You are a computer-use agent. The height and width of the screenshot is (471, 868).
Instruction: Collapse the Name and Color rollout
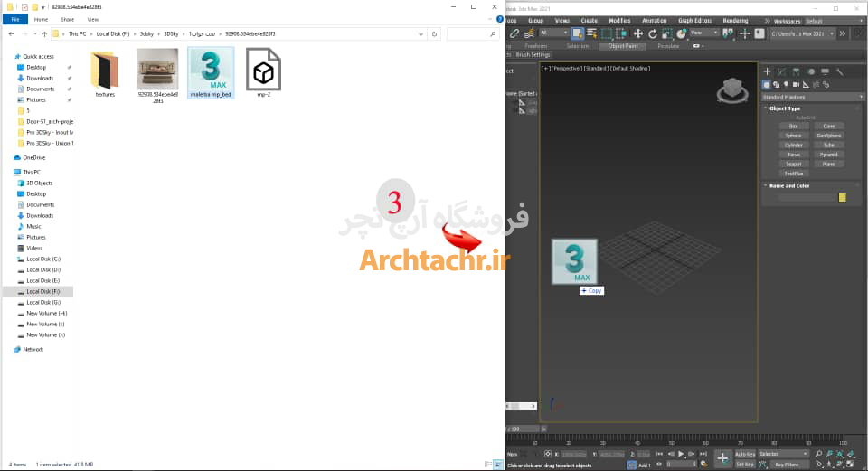click(x=788, y=186)
